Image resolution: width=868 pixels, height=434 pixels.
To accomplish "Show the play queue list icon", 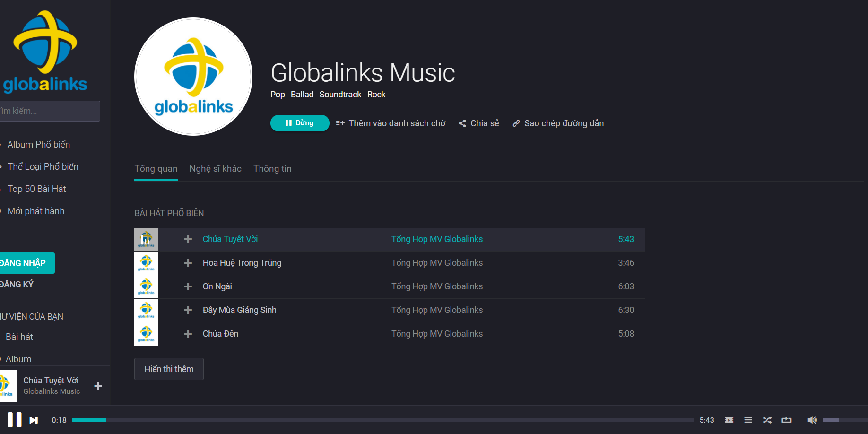I will 748,420.
